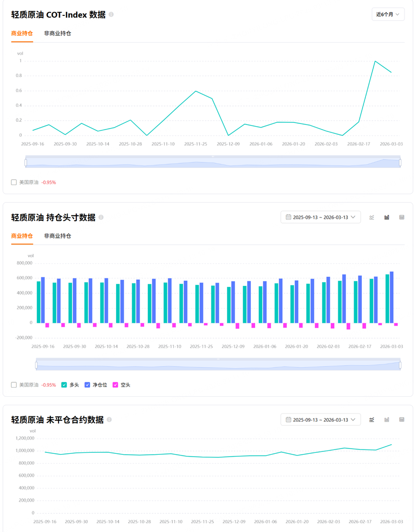Click info icon next to COT-Index 数据 title
The height and width of the screenshot is (532, 415).
[x=111, y=14]
